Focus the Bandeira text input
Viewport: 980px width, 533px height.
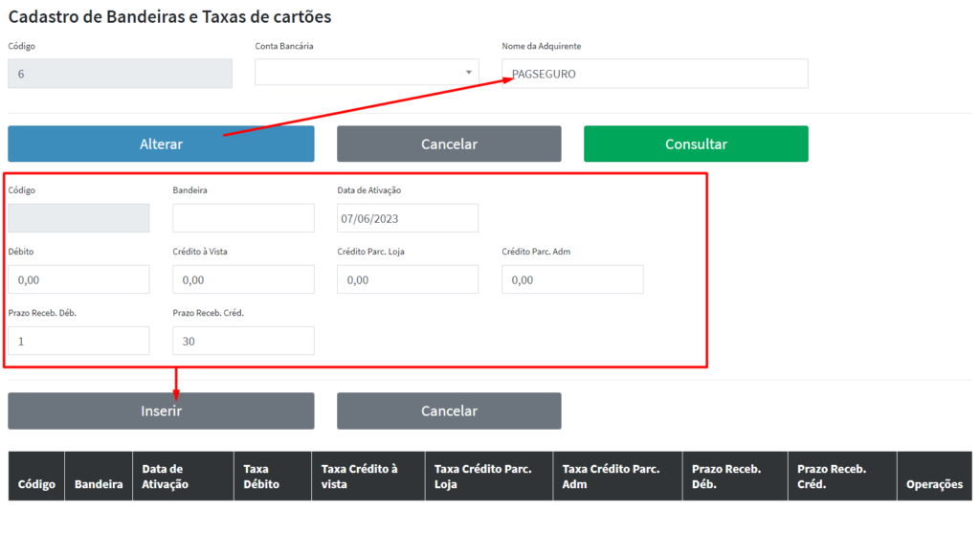click(x=243, y=218)
